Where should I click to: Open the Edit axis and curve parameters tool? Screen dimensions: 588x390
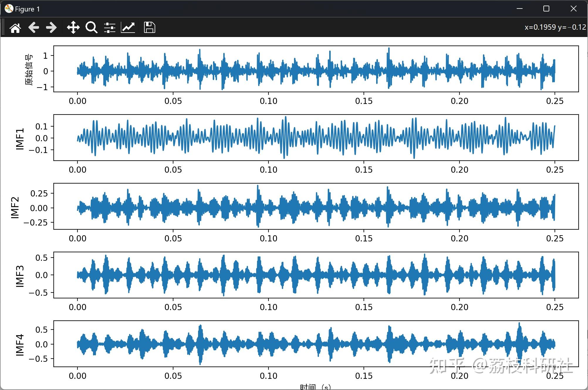pos(128,28)
